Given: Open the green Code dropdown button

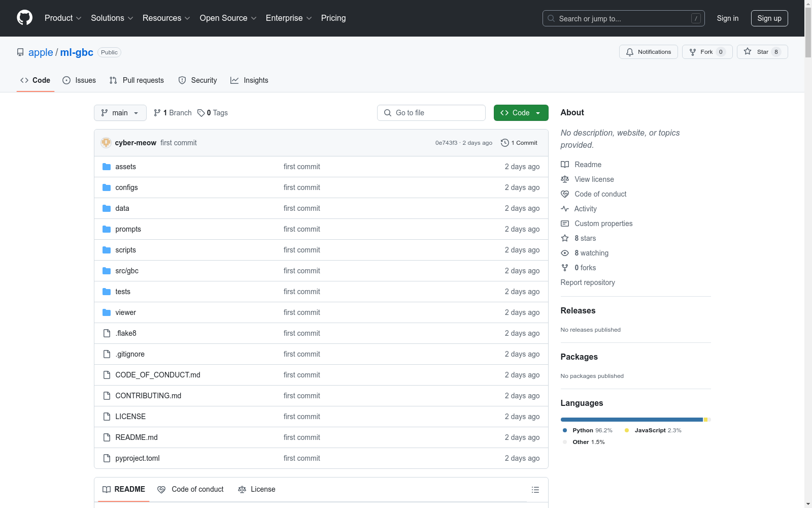Looking at the screenshot, I should [521, 113].
